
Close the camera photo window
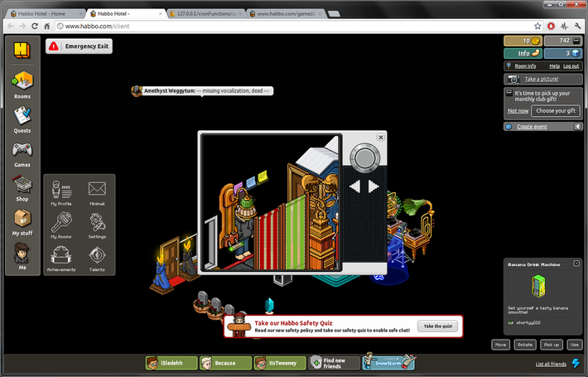pos(380,138)
